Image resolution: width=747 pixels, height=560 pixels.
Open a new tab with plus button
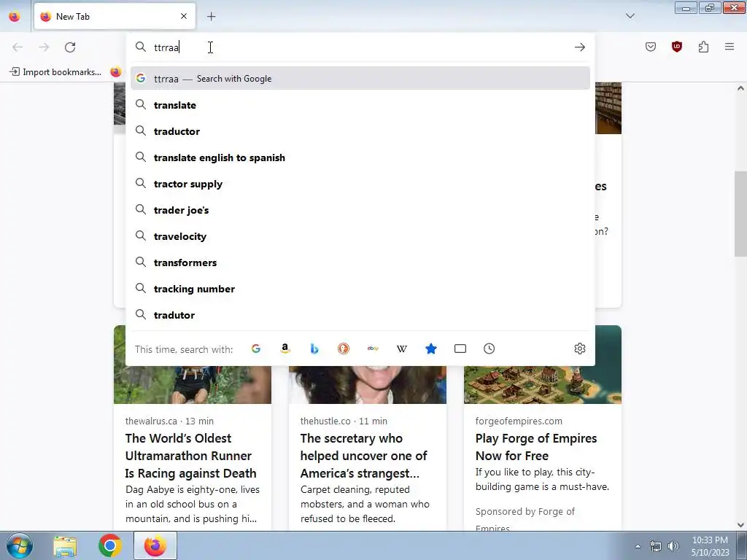[212, 16]
